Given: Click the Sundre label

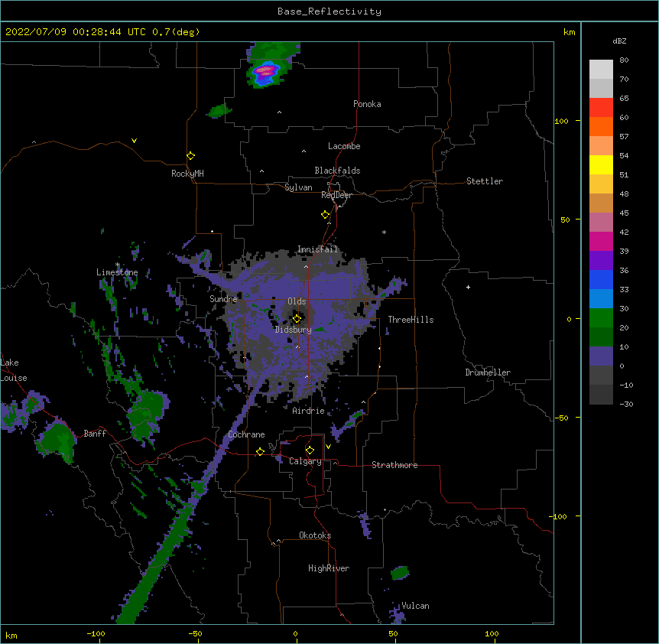Looking at the screenshot, I should [x=223, y=299].
